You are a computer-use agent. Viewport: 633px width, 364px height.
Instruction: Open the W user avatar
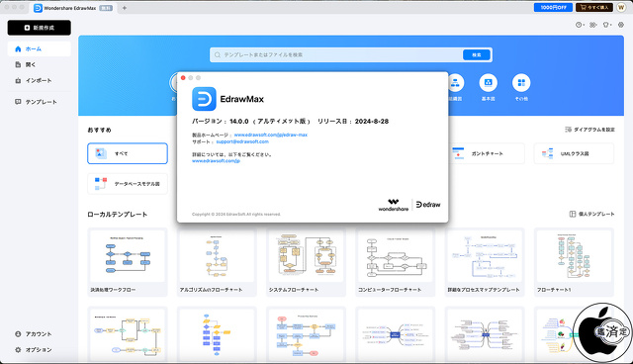click(621, 7)
